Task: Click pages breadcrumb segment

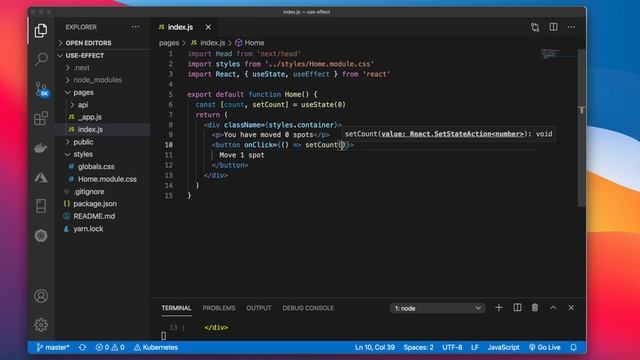Action: [169, 43]
